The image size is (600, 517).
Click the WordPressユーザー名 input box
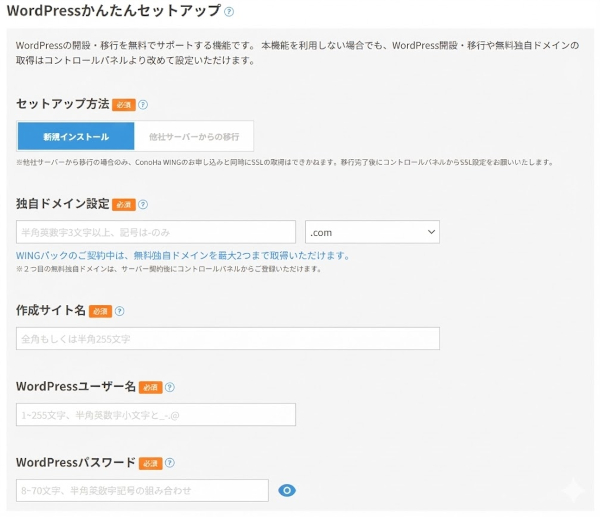(156, 415)
